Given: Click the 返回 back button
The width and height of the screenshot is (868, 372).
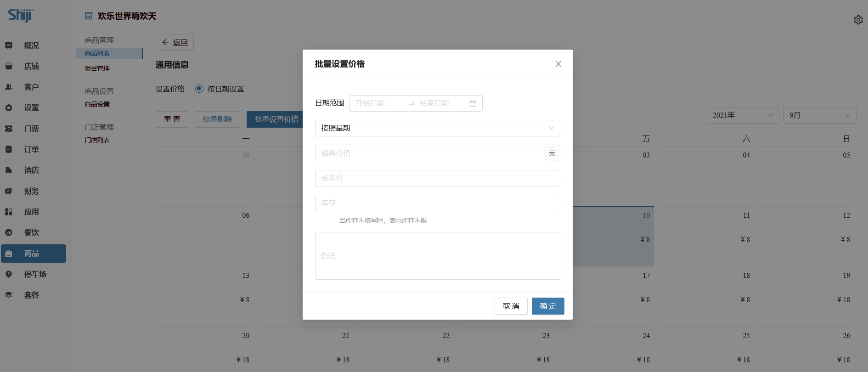Looking at the screenshot, I should click(x=175, y=42).
